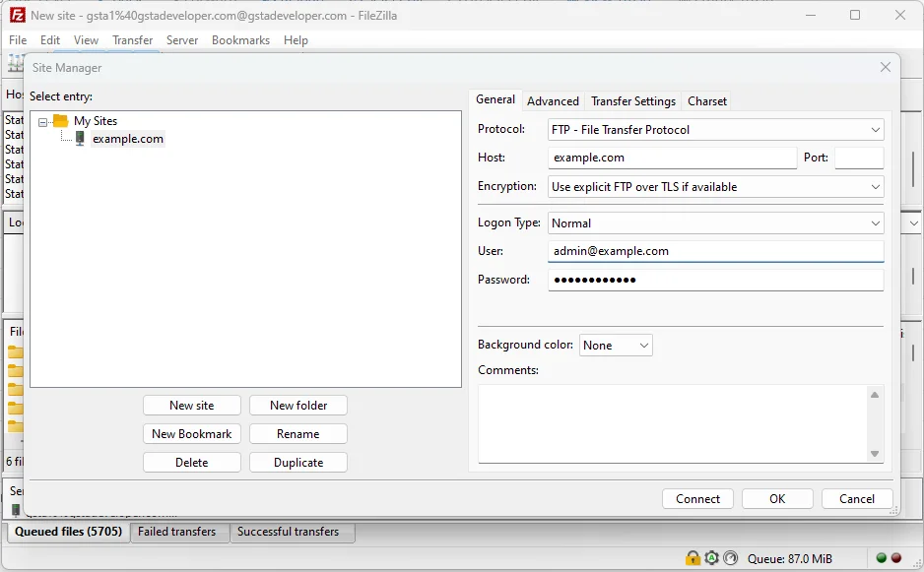Screen dimensions: 924x572
Task: Open the View menu
Action: pos(86,40)
